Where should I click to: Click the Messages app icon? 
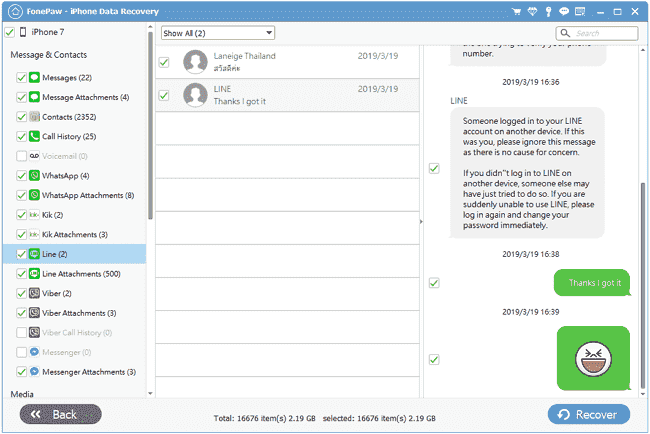pos(34,78)
